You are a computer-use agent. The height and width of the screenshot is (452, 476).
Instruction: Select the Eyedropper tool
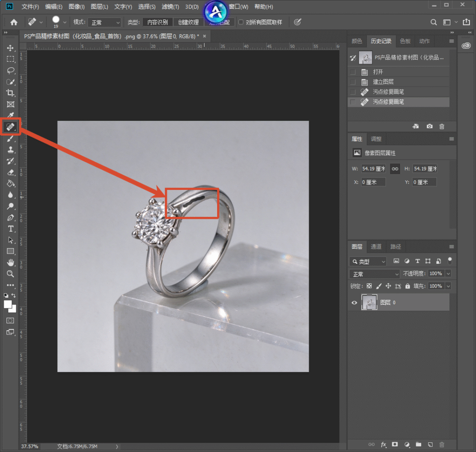point(10,115)
